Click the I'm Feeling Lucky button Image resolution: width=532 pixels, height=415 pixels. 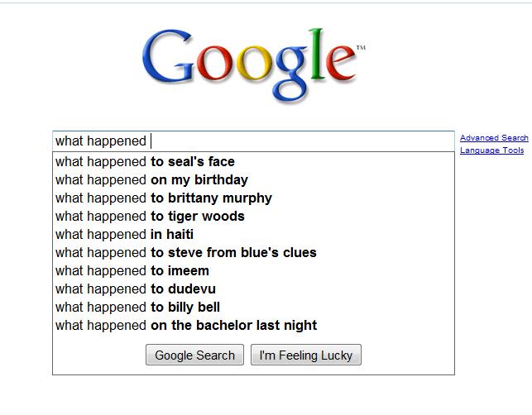(x=306, y=355)
